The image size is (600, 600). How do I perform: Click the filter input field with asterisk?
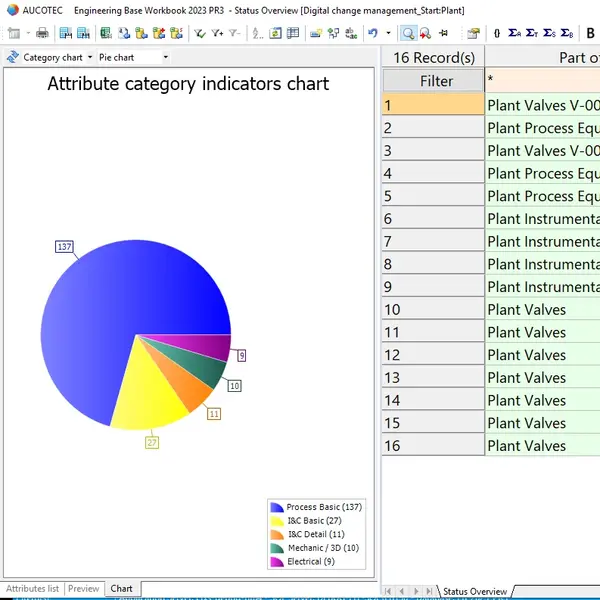[x=541, y=81]
